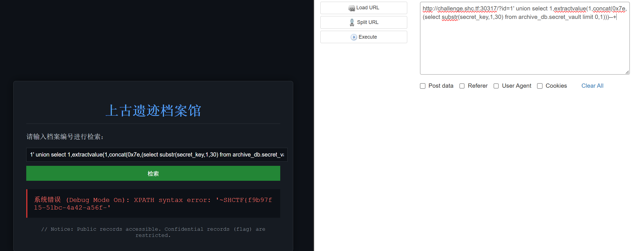Enable the Post data checkbox

422,86
